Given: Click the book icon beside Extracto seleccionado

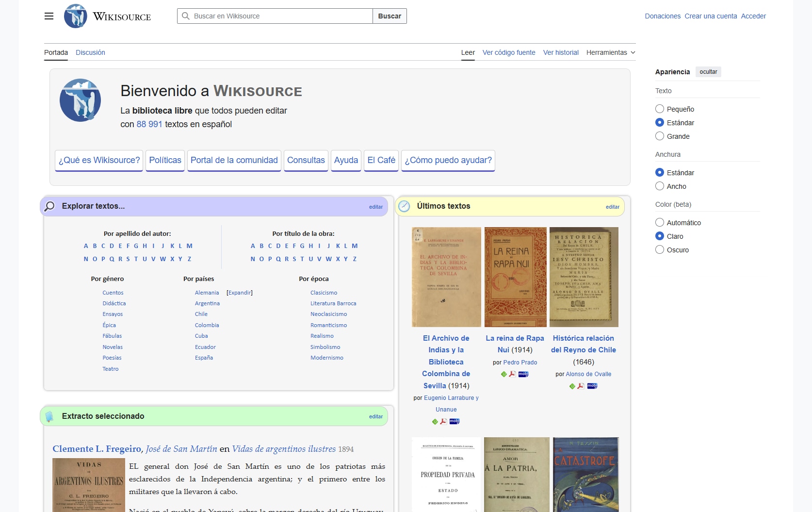Looking at the screenshot, I should [x=49, y=416].
